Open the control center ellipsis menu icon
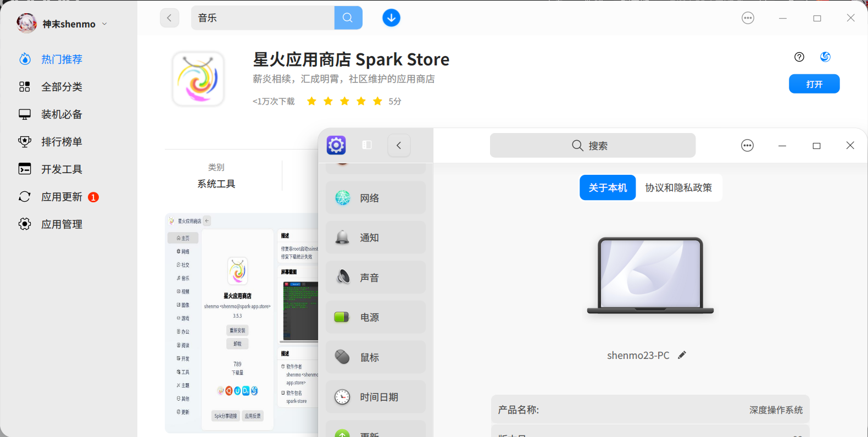The image size is (868, 437). 747,146
